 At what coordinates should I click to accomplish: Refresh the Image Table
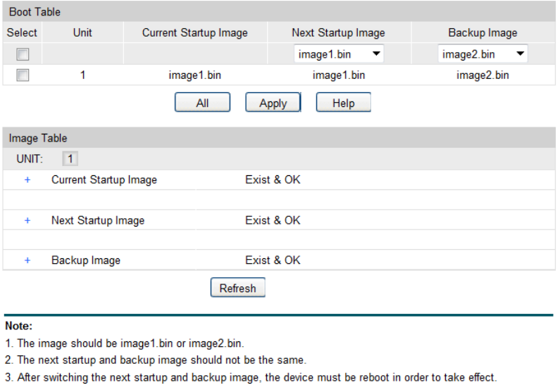tap(237, 289)
